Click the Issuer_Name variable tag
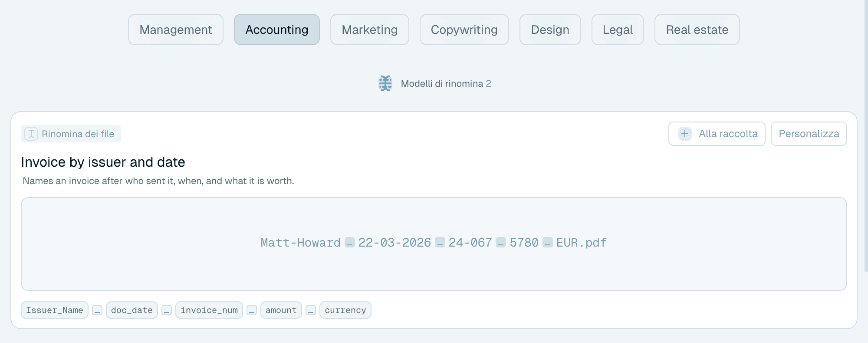The height and width of the screenshot is (343, 868). [x=55, y=310]
